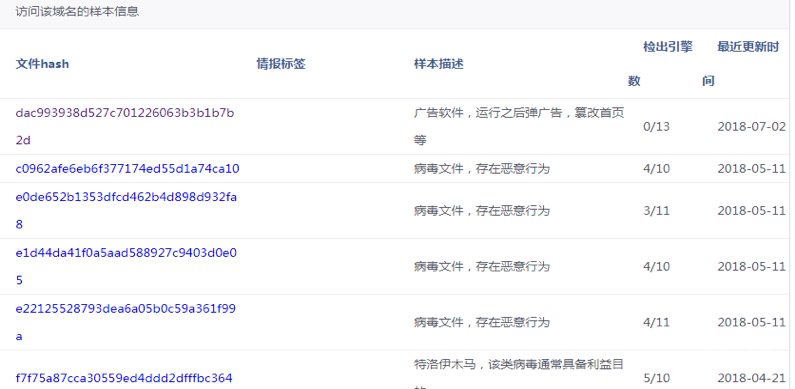
Task: Click the 样本描述 column header
Action: click(439, 64)
